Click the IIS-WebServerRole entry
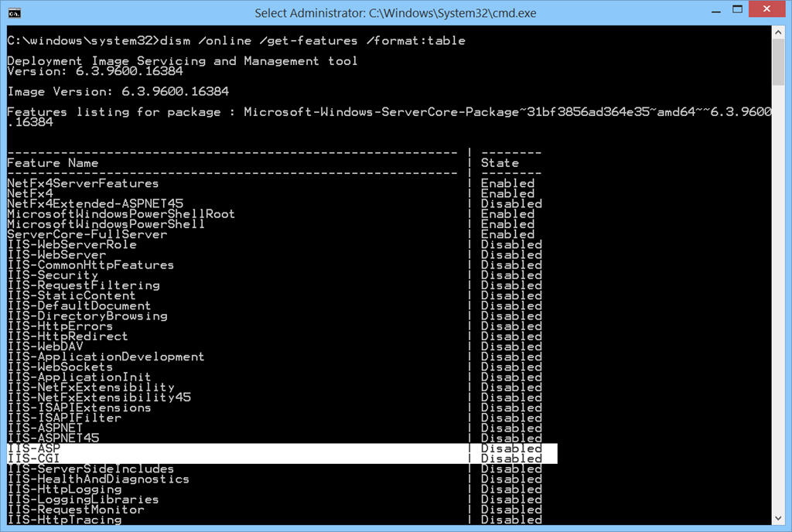This screenshot has width=792, height=532. tap(71, 244)
